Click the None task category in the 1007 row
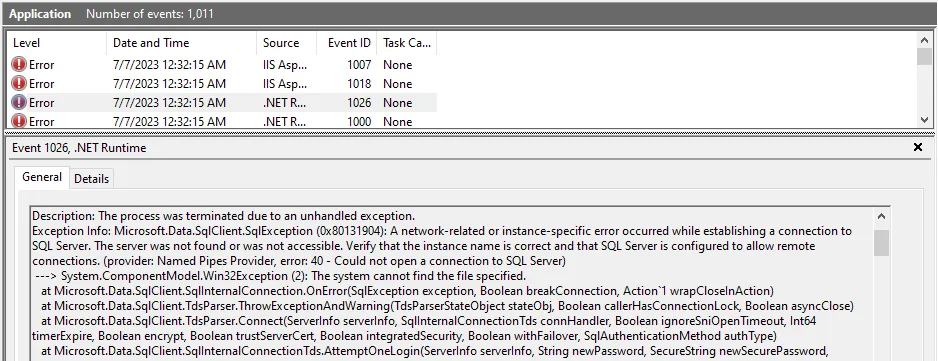 tap(397, 65)
